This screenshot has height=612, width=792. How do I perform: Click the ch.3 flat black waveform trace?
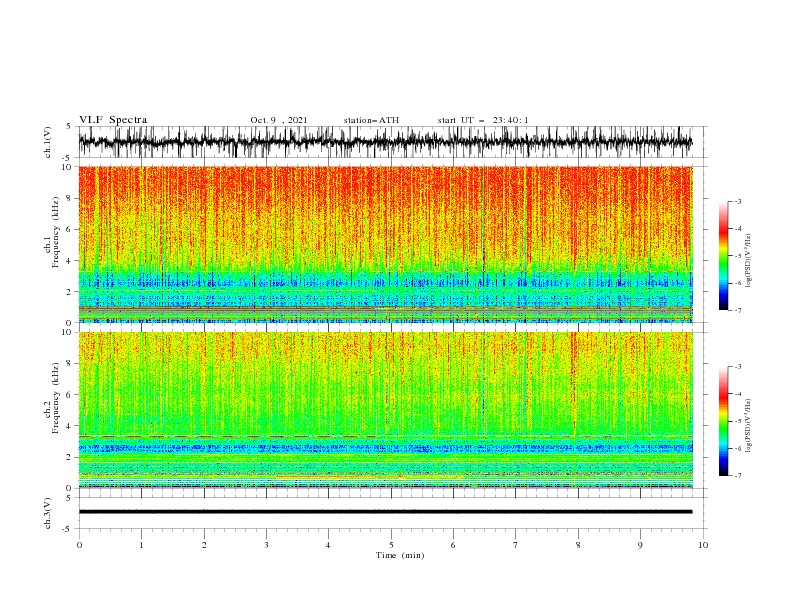pyautogui.click(x=385, y=512)
